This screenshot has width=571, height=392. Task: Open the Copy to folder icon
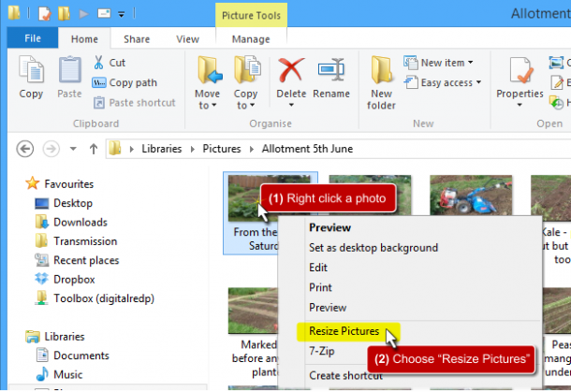click(247, 69)
